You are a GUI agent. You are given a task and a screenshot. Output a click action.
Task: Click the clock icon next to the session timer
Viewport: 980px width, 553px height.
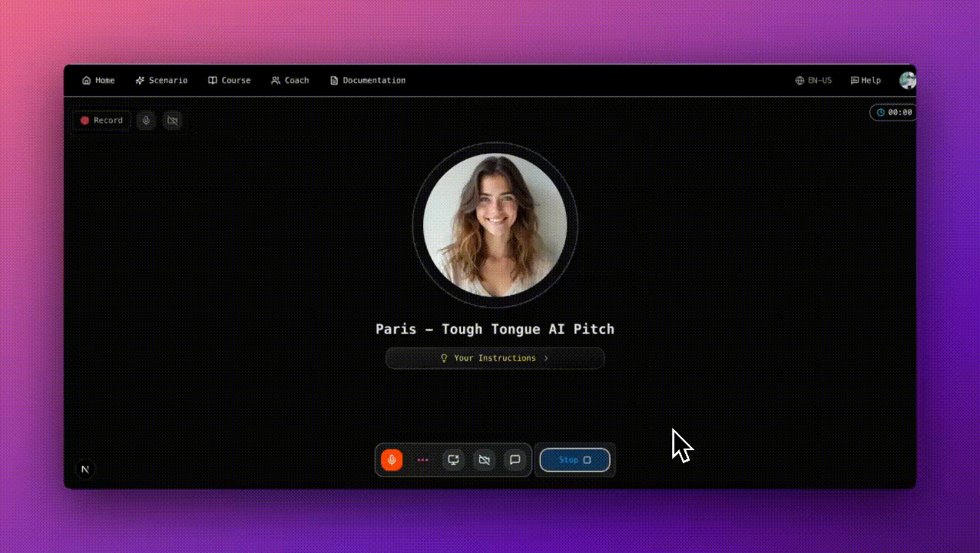(880, 112)
